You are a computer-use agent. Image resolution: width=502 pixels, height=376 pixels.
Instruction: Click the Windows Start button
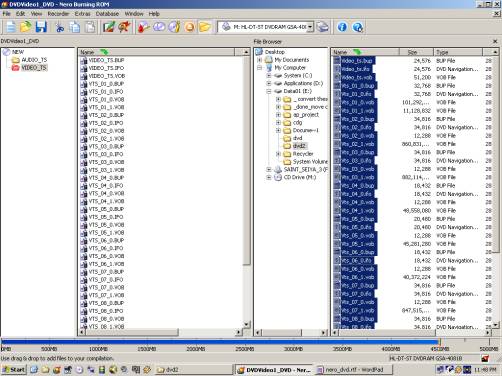[14, 369]
